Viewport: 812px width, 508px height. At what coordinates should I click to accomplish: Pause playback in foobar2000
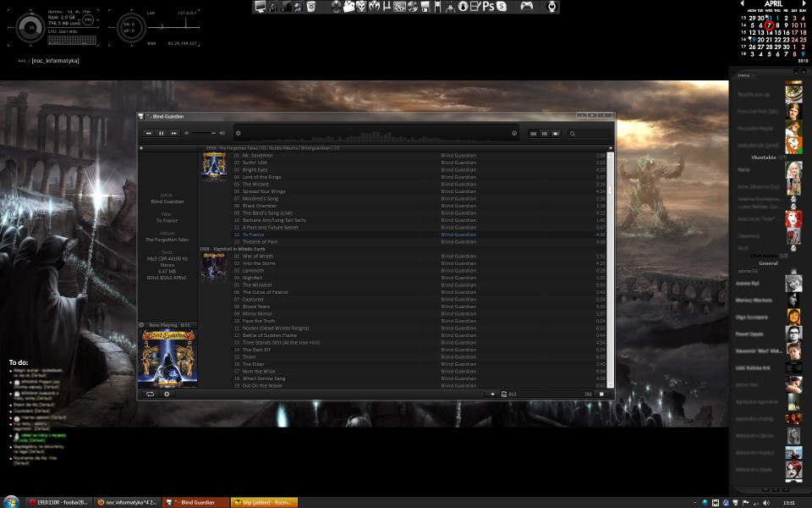pos(161,133)
